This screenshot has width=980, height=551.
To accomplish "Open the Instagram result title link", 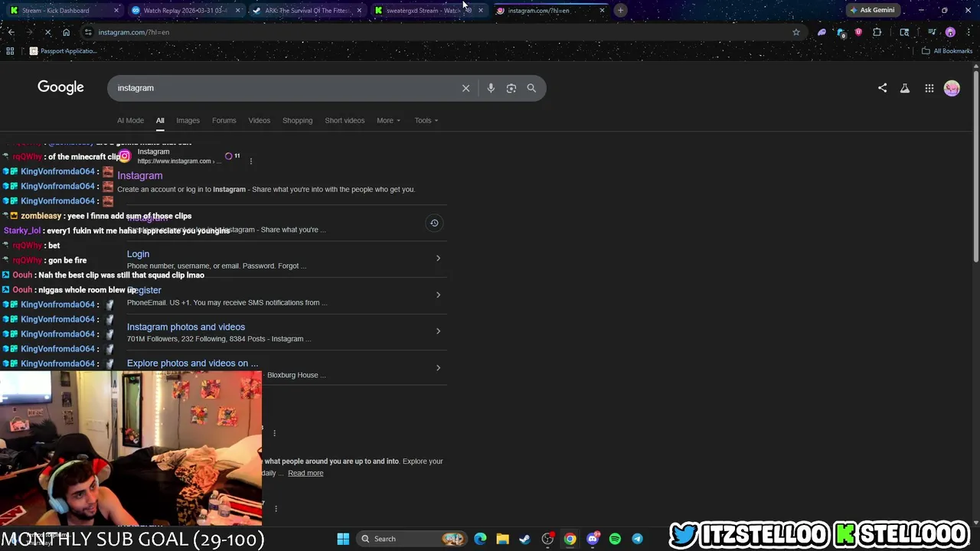I will [140, 175].
